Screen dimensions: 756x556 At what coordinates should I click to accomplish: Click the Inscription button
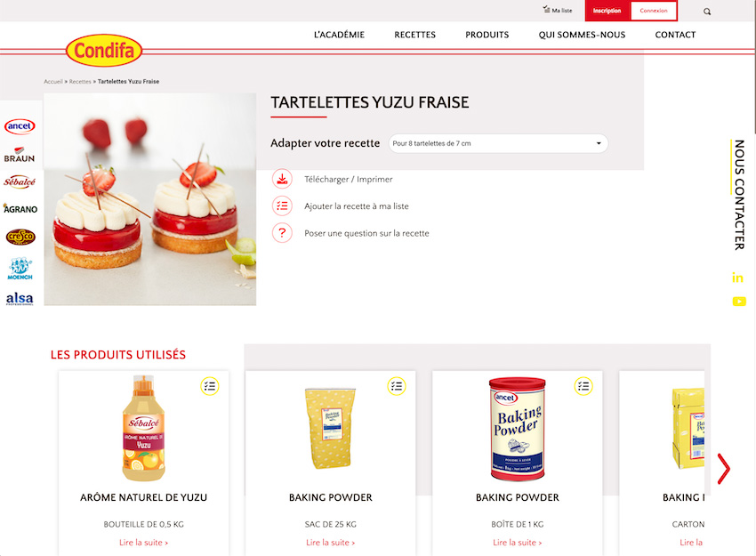tap(607, 11)
